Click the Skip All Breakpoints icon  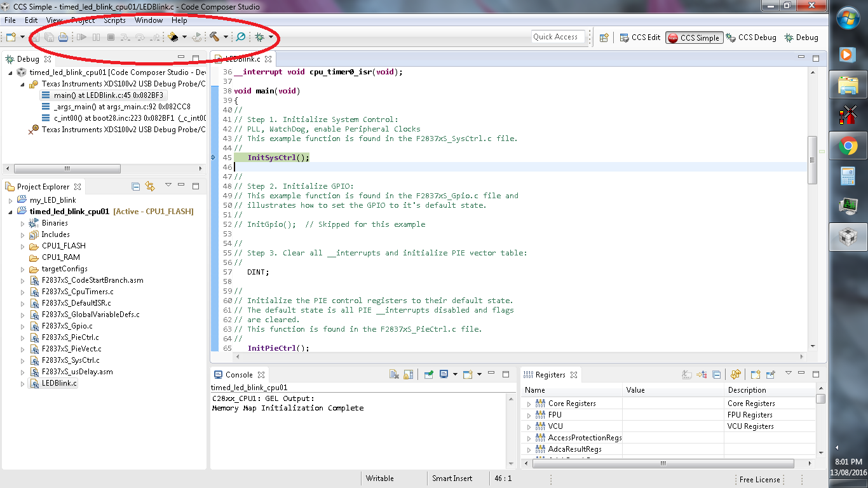241,37
